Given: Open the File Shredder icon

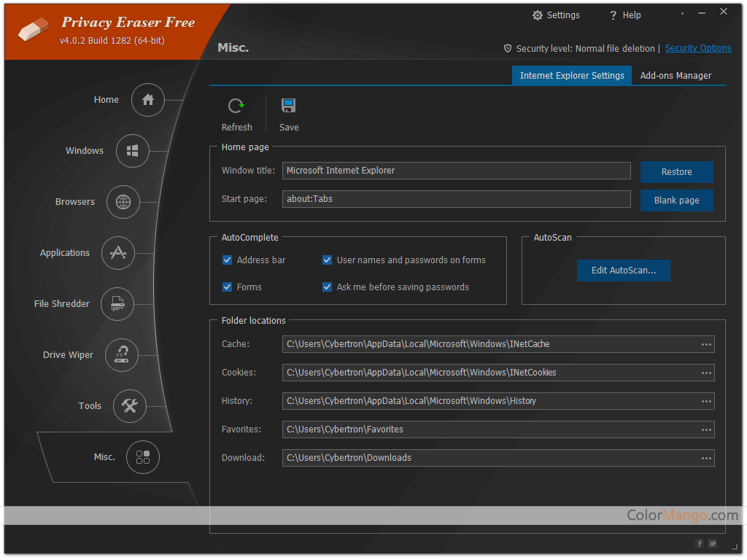Looking at the screenshot, I should (x=118, y=304).
